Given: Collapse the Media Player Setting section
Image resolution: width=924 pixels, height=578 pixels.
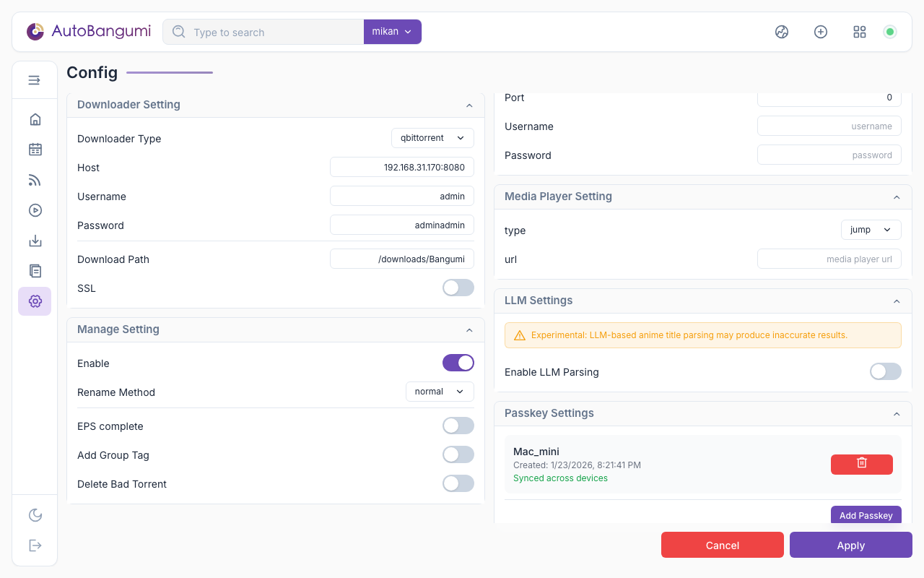Looking at the screenshot, I should (x=897, y=197).
